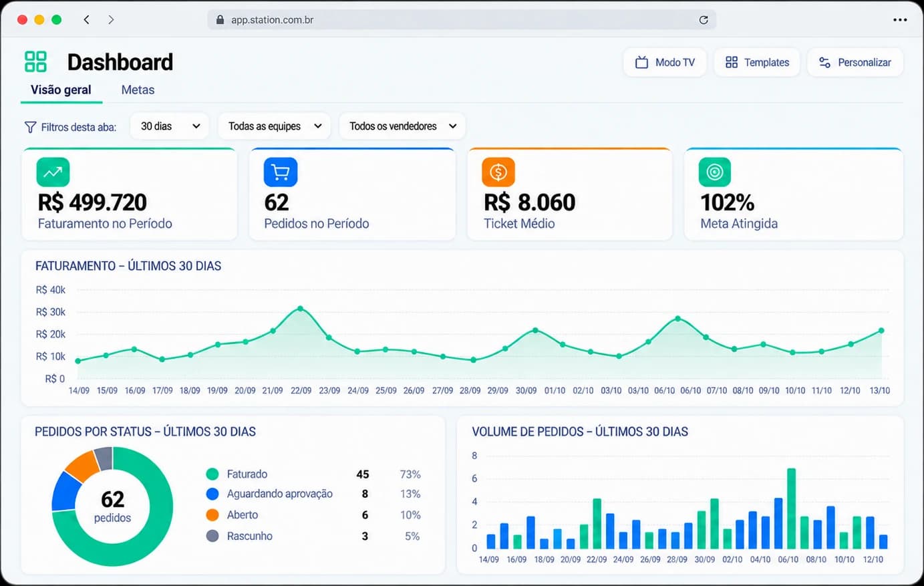
Task: Click the VOLUME DE PEDIDOS chart heading
Action: (580, 432)
